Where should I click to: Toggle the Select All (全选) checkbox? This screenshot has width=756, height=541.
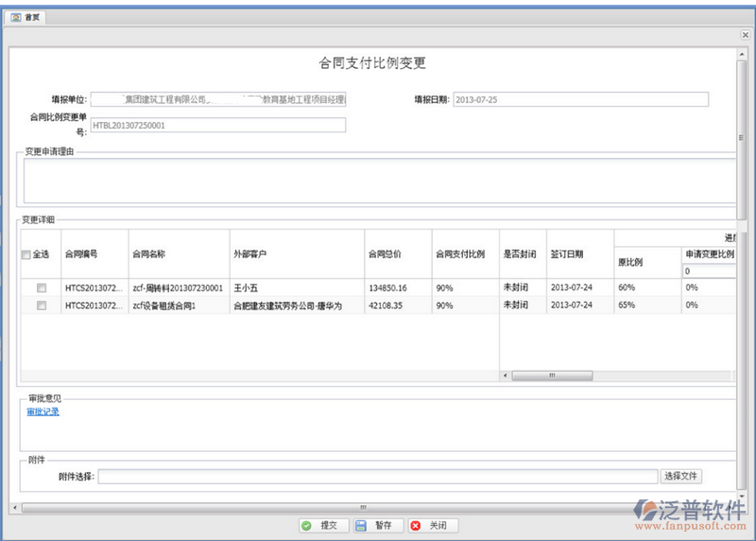(x=26, y=254)
